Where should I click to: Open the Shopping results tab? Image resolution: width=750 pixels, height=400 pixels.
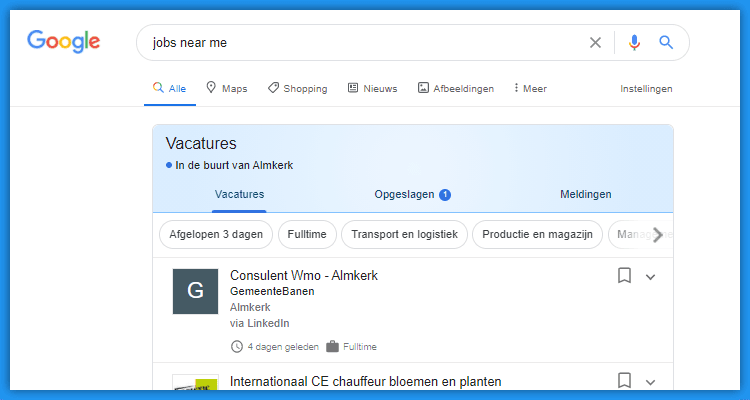point(297,88)
